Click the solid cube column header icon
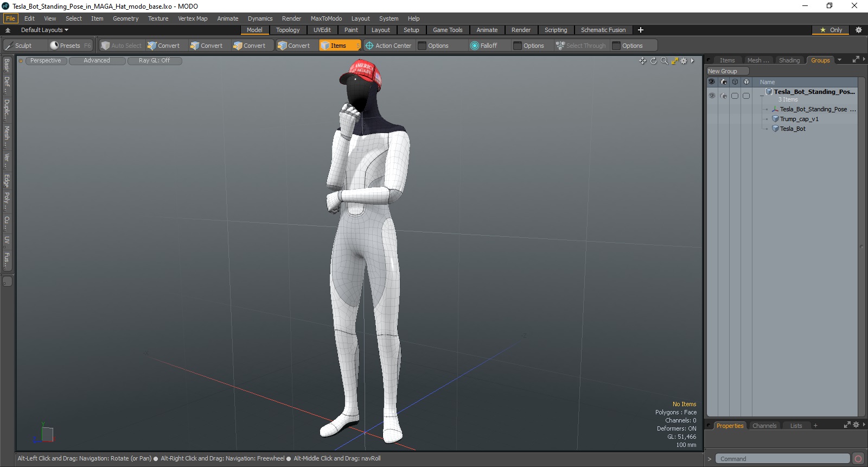The width and height of the screenshot is (868, 467). (746, 82)
